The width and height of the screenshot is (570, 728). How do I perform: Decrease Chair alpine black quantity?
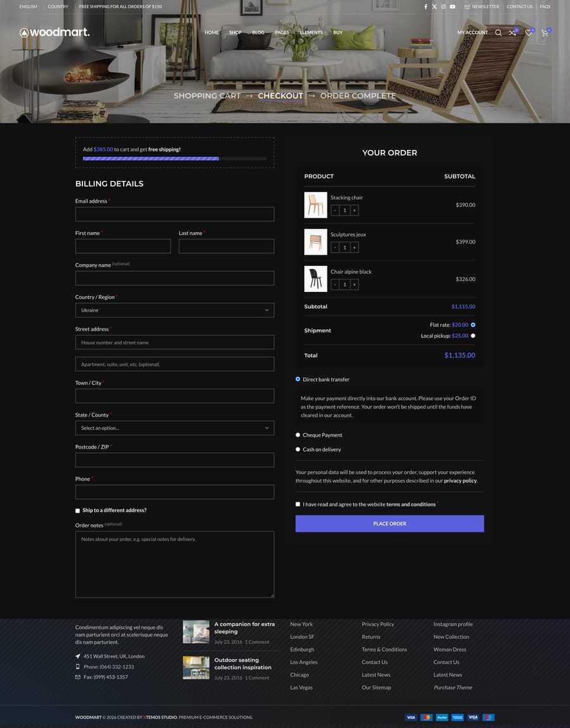point(335,285)
